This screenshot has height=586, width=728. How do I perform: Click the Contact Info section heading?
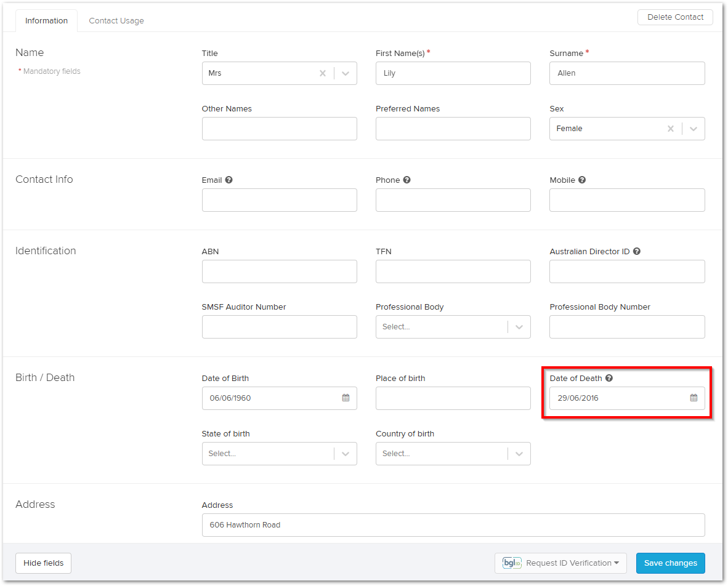tap(44, 179)
